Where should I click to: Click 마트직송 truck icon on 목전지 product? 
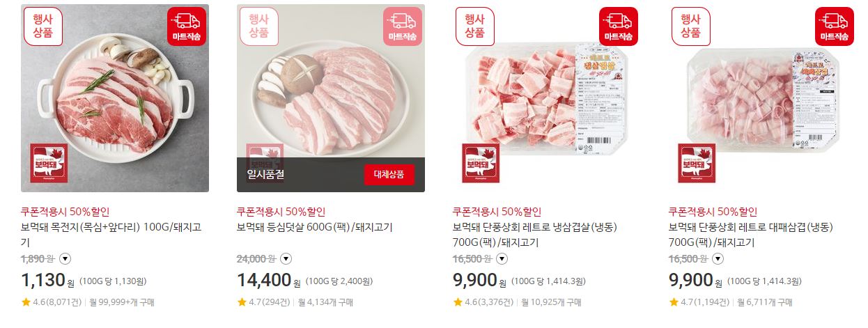click(187, 26)
